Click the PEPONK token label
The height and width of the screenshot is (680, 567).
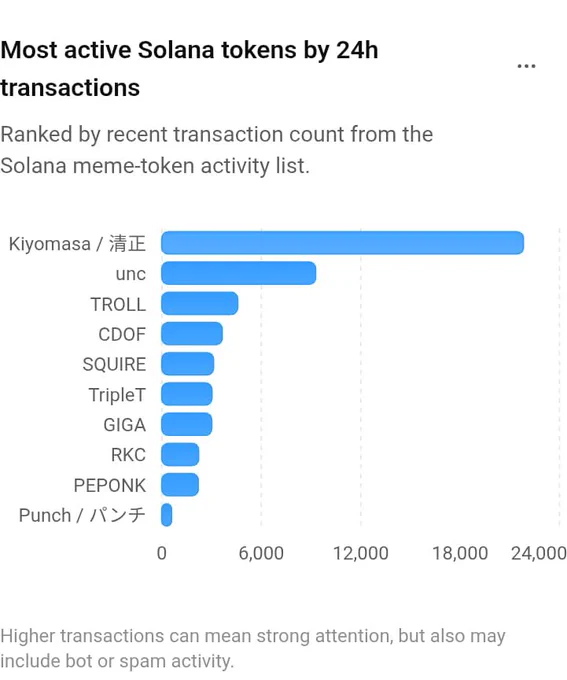pyautogui.click(x=110, y=485)
